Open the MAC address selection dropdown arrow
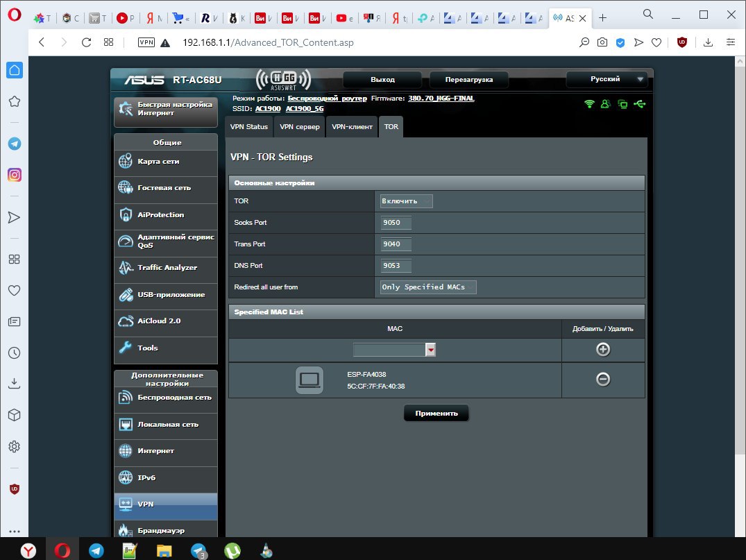Screen dimensions: 746x560 430,350
